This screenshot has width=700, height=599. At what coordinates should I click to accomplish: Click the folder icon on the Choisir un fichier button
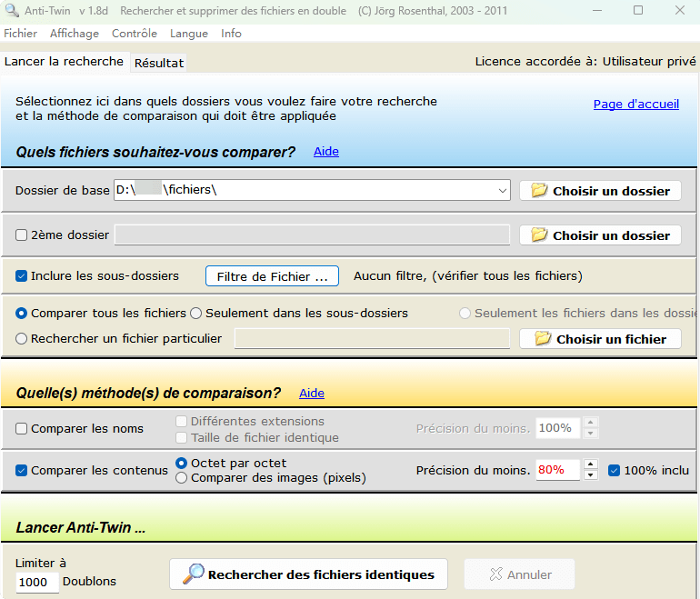543,339
